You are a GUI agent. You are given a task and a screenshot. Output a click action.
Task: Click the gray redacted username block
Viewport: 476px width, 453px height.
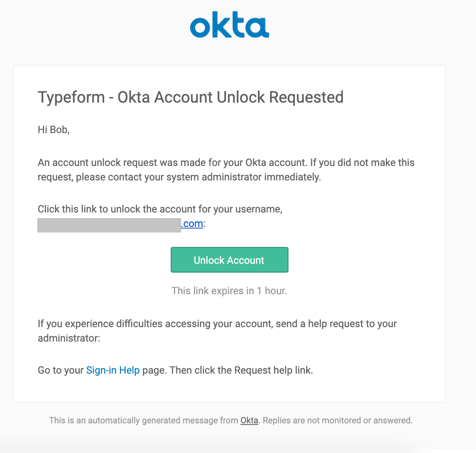[109, 225]
